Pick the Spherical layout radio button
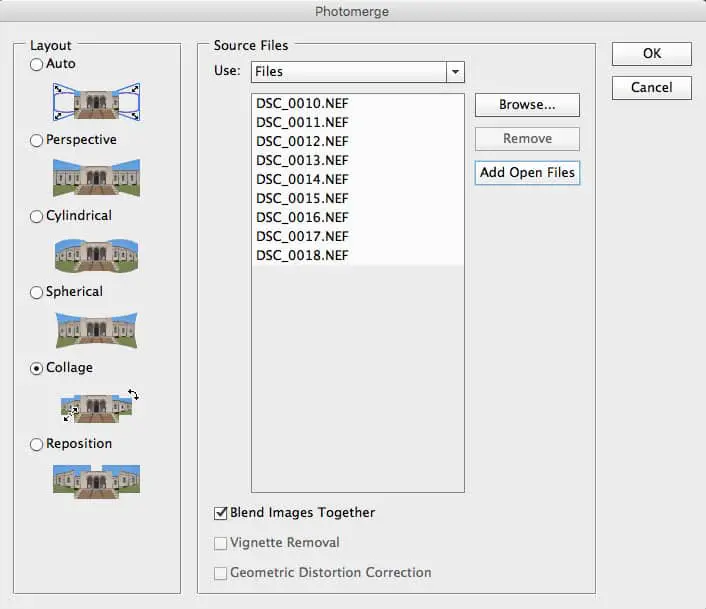The height and width of the screenshot is (609, 706). coord(37,293)
